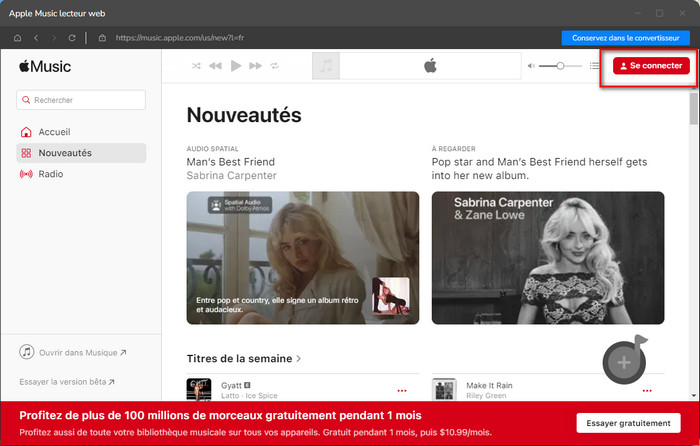
Task: Open more options for Make It Rain
Action: [647, 391]
